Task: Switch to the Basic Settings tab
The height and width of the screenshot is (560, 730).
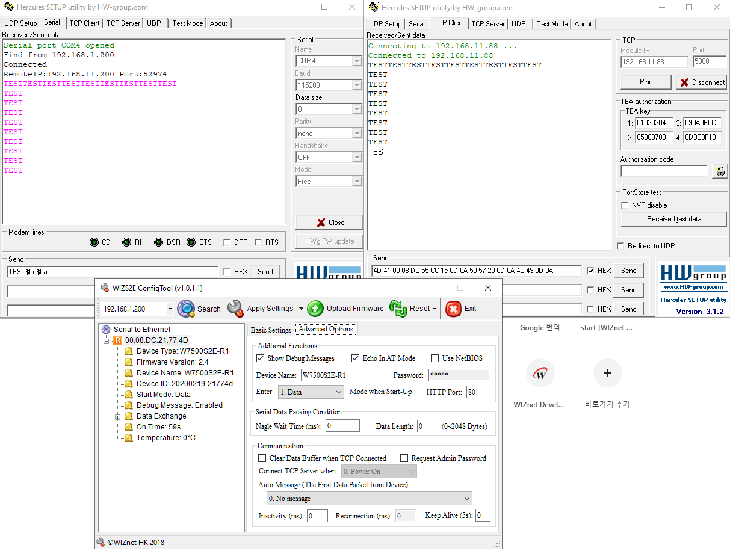Action: click(271, 330)
